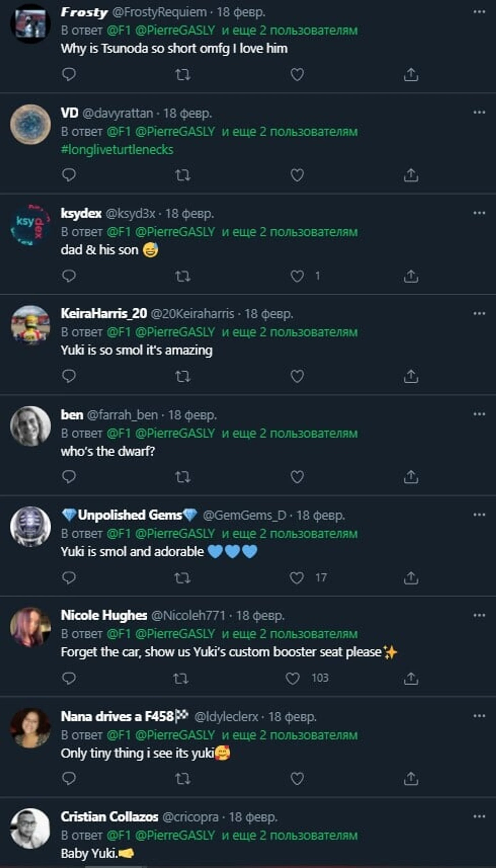Like ksydex's tweet with 1 like

point(297,276)
